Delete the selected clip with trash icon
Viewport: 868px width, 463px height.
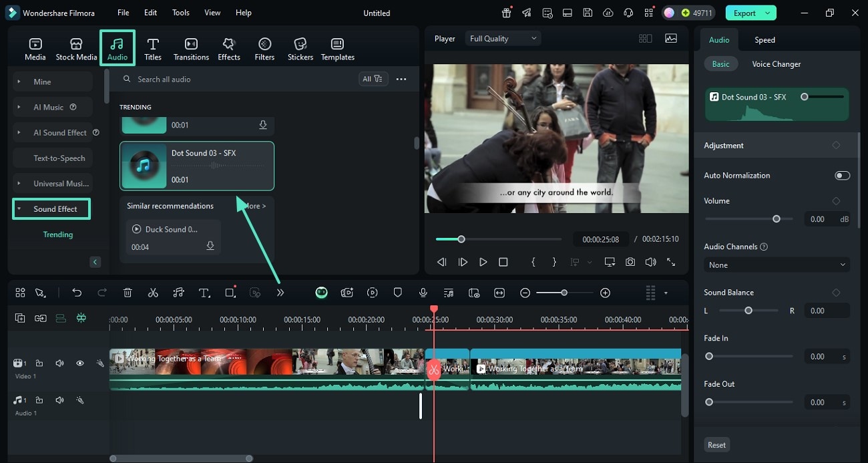(128, 293)
